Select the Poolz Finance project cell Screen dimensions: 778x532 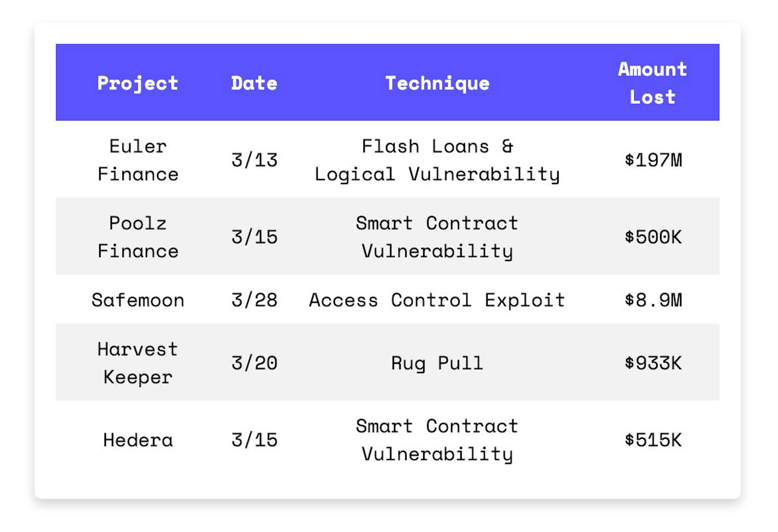[x=138, y=237]
